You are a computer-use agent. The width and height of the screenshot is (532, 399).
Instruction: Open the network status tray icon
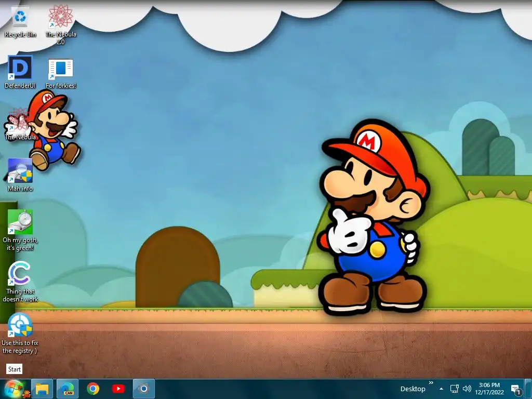[454, 389]
